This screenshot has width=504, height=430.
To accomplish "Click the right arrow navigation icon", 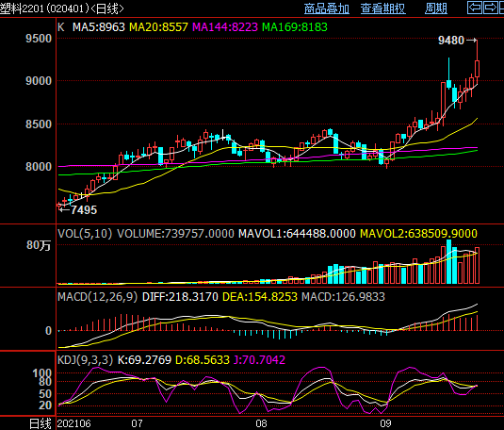I will (x=490, y=8).
